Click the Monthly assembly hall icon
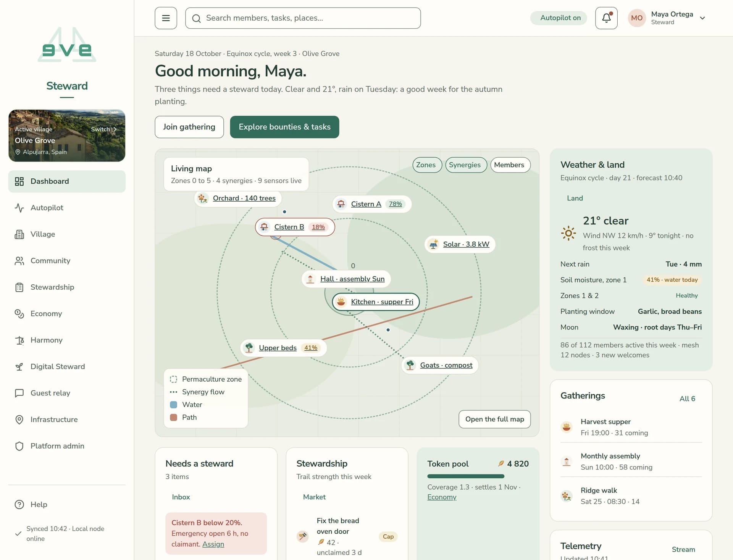Screen dimensions: 733x560 [567, 462]
